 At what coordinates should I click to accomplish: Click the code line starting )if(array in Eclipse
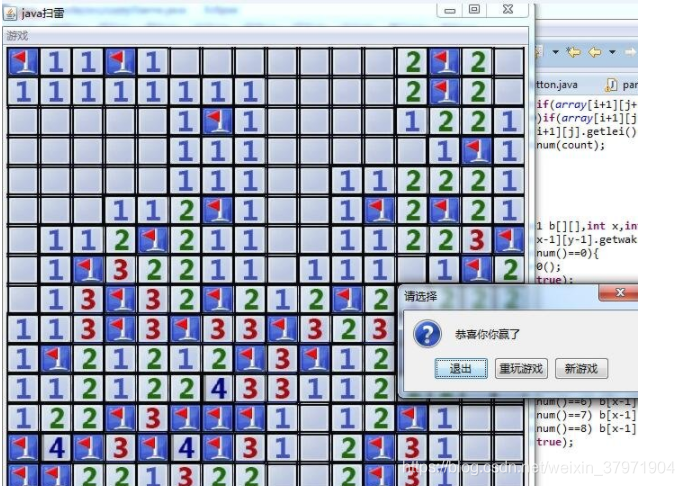point(587,118)
